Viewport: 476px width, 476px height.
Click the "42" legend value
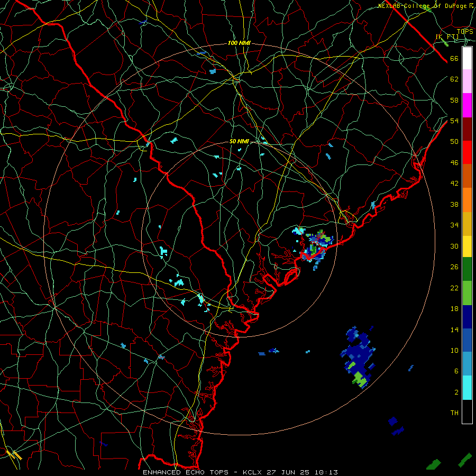tap(454, 184)
